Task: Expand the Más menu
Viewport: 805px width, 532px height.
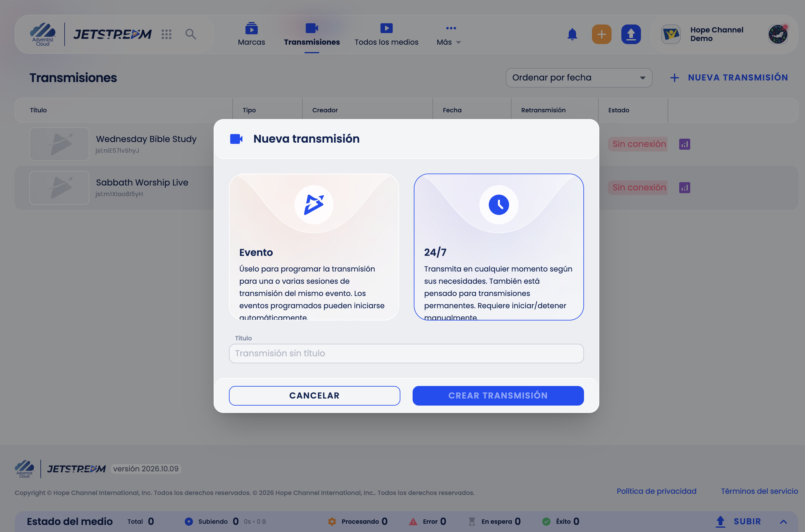Action: click(448, 35)
